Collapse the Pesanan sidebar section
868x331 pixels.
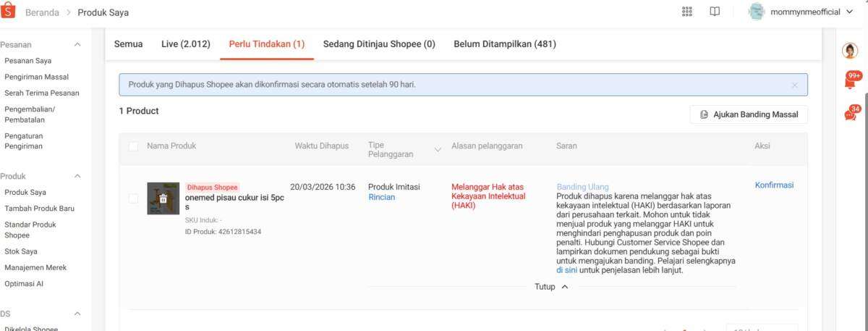(77, 45)
